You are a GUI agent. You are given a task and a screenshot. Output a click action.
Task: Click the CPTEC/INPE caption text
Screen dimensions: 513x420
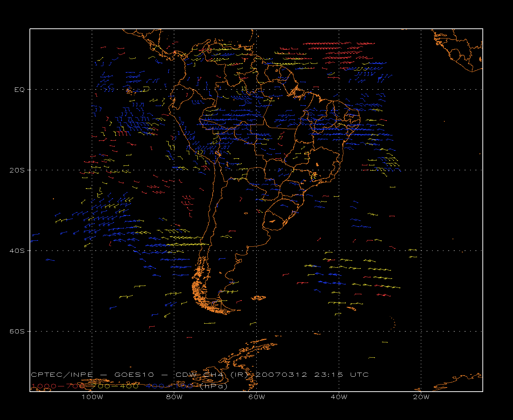(x=62, y=375)
